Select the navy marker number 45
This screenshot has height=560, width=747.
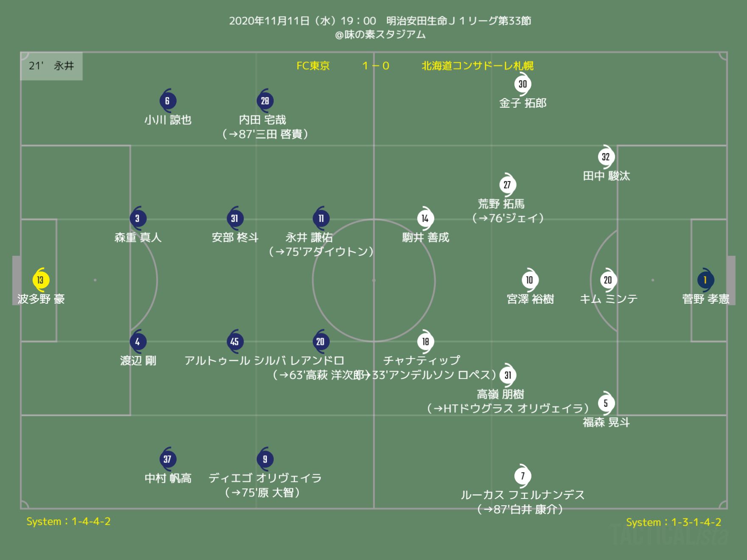pos(234,342)
